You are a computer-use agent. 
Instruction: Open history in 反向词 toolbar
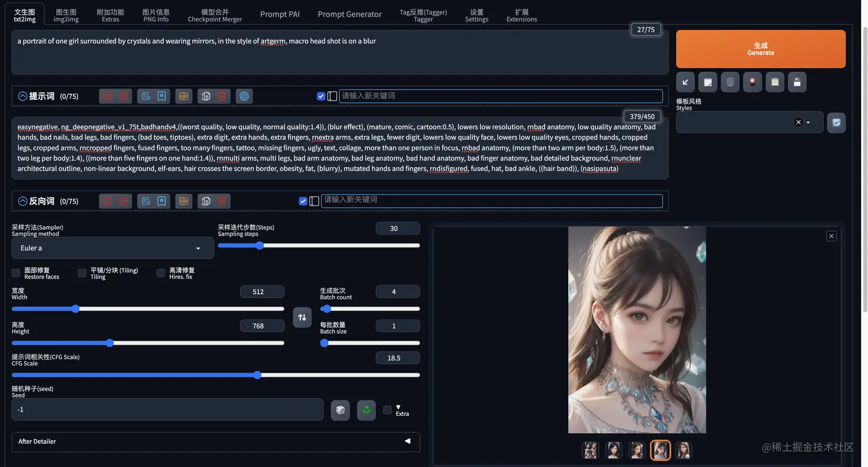[x=146, y=201]
